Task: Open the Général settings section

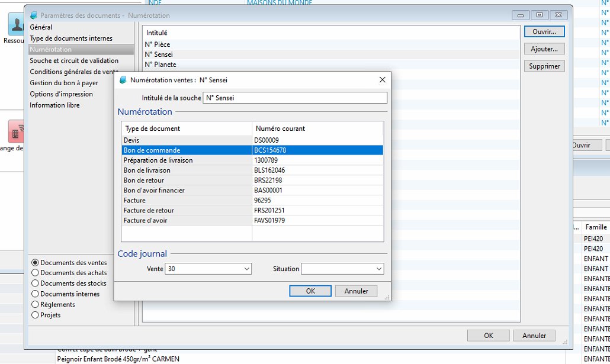Action: [x=41, y=27]
